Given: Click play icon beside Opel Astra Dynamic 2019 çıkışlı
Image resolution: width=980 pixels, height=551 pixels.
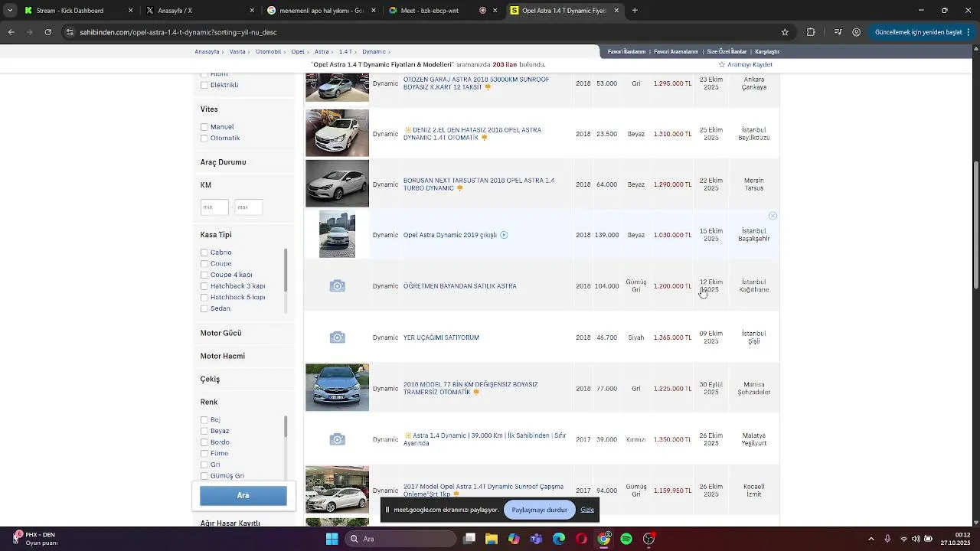Looking at the screenshot, I should (x=504, y=235).
